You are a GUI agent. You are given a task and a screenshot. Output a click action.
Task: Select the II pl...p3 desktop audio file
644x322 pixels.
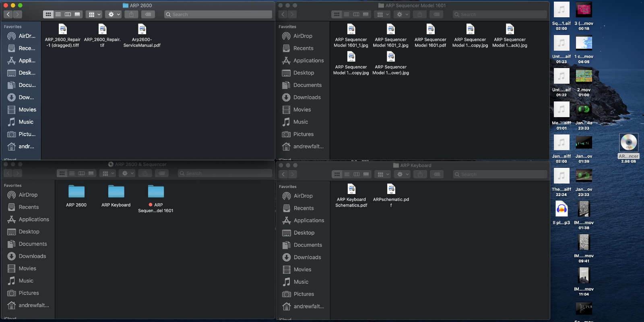(561, 213)
